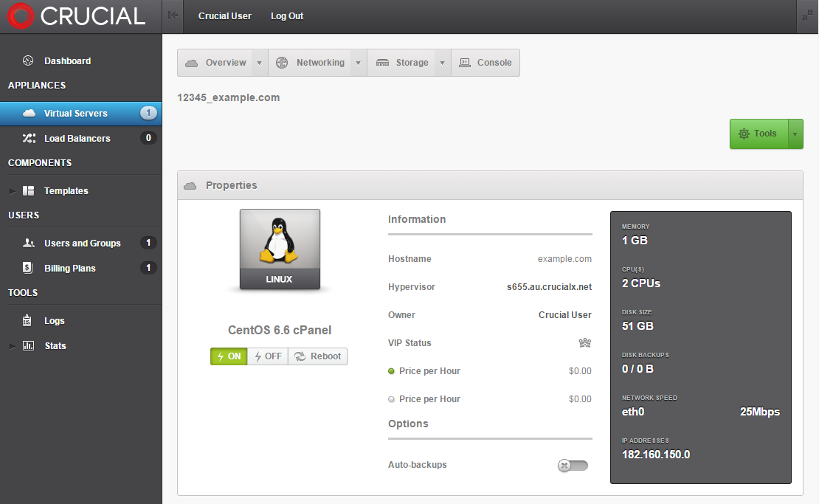The width and height of the screenshot is (819, 504).
Task: Click the Crucial User link in header
Action: tap(224, 16)
